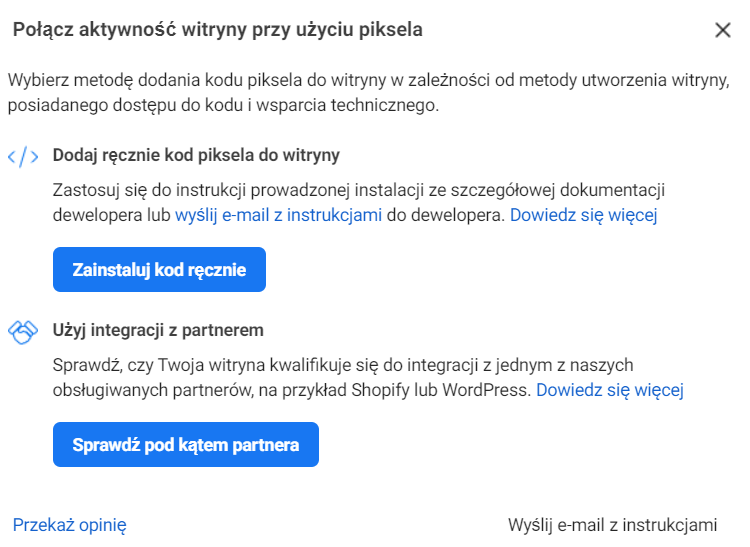Click bottom-right 'Wyślij e-mail z instrukcjami' button
750x547 pixels.
[x=612, y=524]
